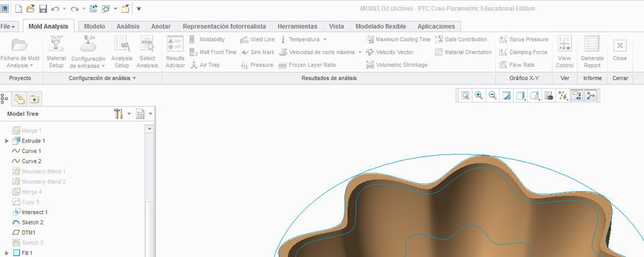This screenshot has height=257, width=644.
Task: Expand the Fill 1 tree node
Action: click(6, 253)
